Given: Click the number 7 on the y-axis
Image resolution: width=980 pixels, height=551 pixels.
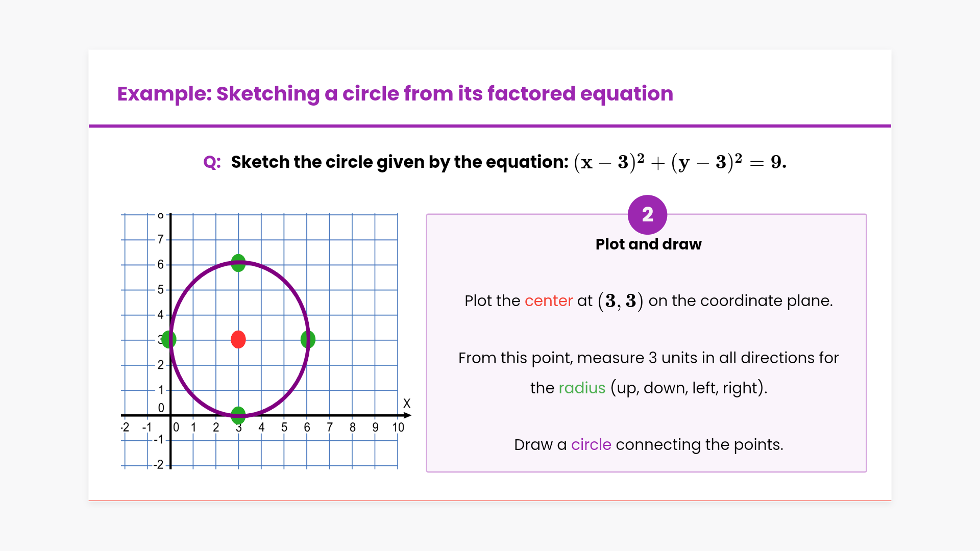Looking at the screenshot, I should coord(160,239).
